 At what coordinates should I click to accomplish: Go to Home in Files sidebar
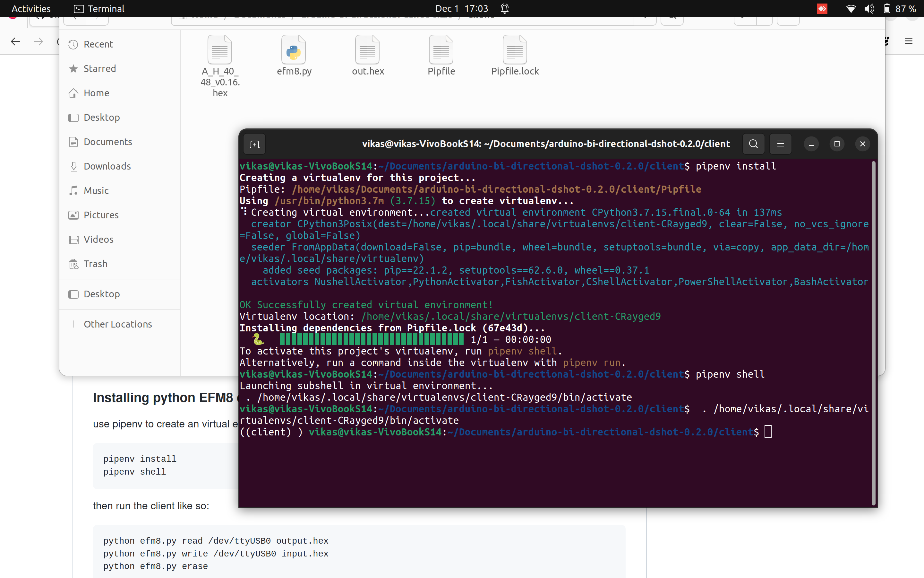tap(120, 93)
